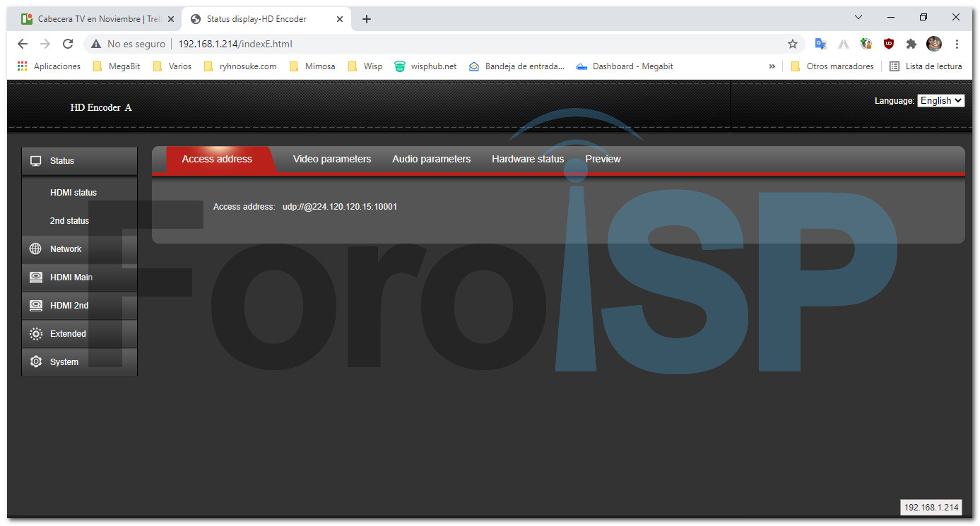
Task: Open the 2nd status submenu link
Action: [x=69, y=221]
